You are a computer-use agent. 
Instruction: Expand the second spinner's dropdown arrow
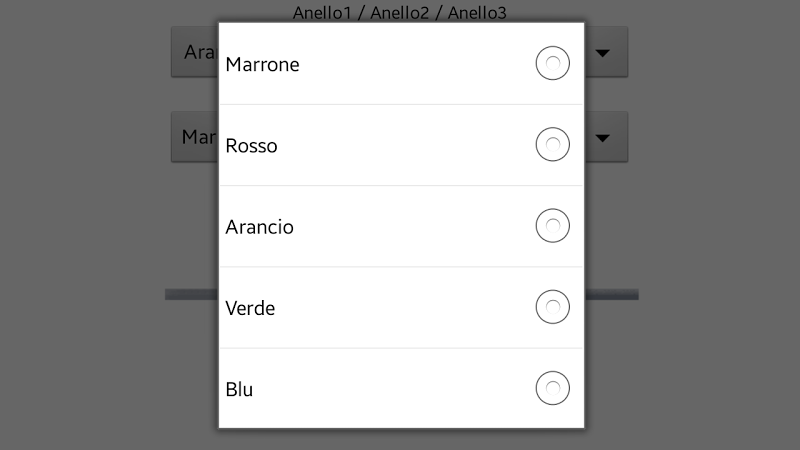coord(602,137)
